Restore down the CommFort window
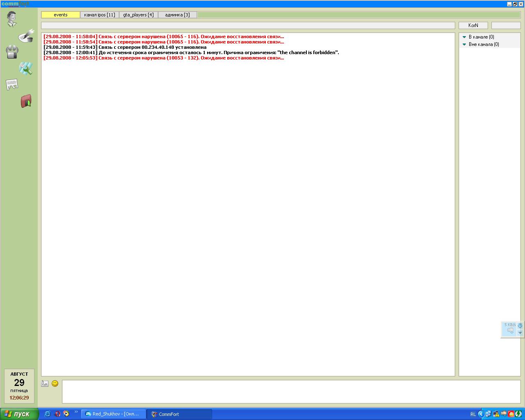 [x=515, y=4]
